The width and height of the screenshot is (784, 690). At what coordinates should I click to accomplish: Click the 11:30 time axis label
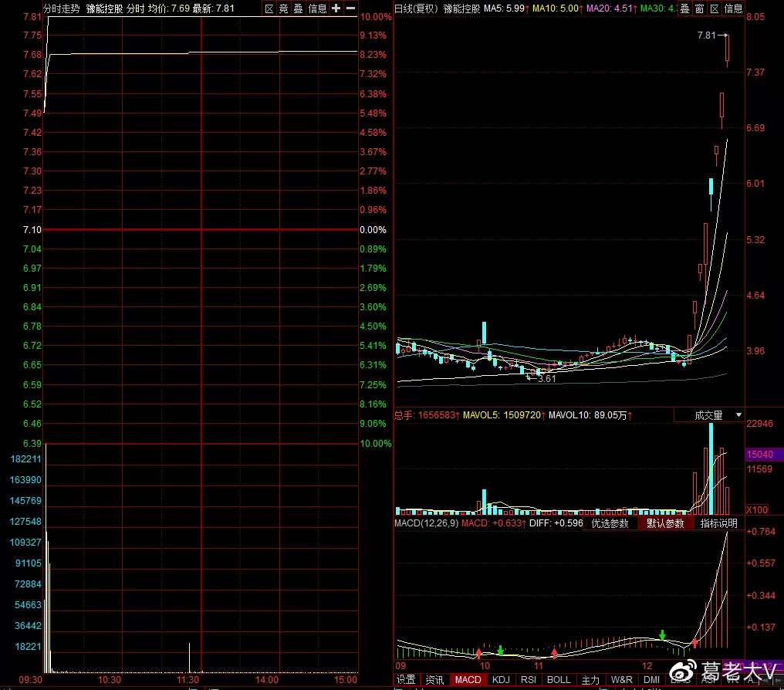(188, 679)
